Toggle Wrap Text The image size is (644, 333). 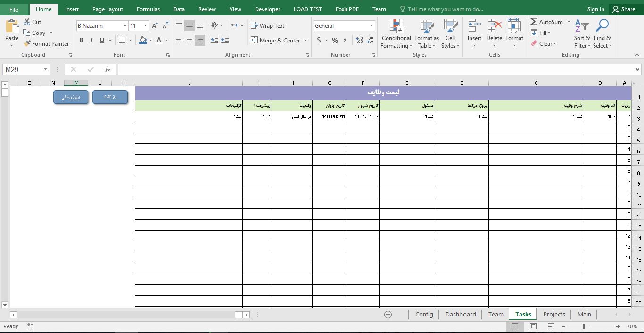pos(267,26)
